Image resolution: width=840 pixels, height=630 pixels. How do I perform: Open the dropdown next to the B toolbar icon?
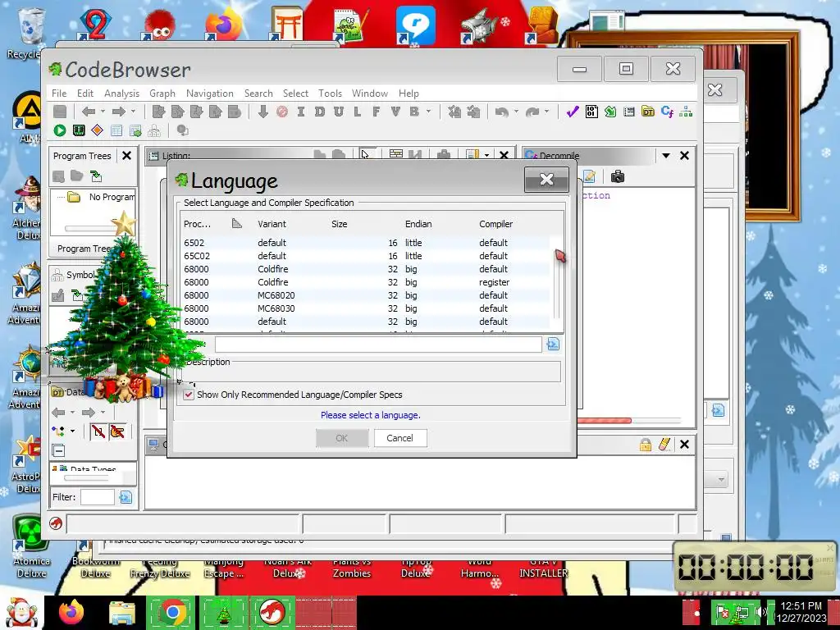tap(428, 112)
